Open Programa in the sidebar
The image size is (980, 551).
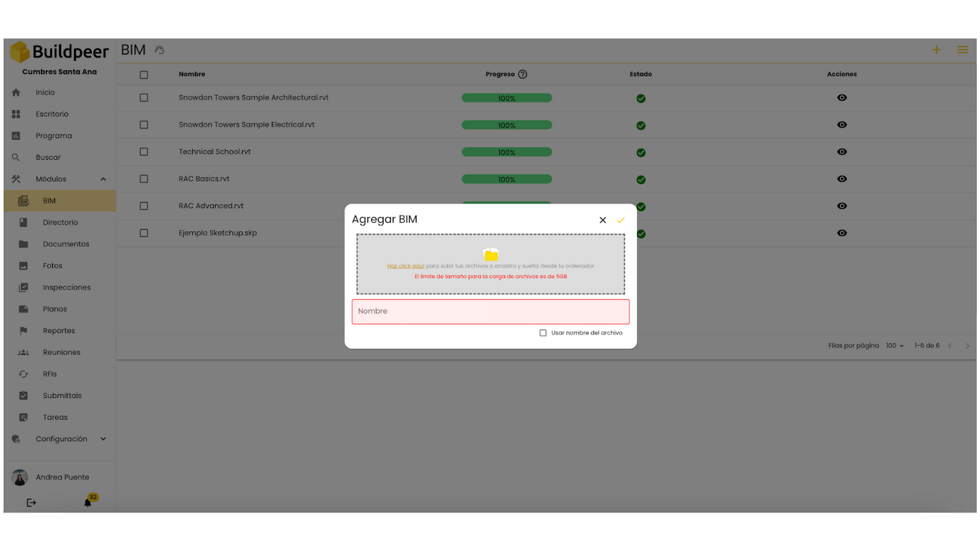pyautogui.click(x=59, y=136)
